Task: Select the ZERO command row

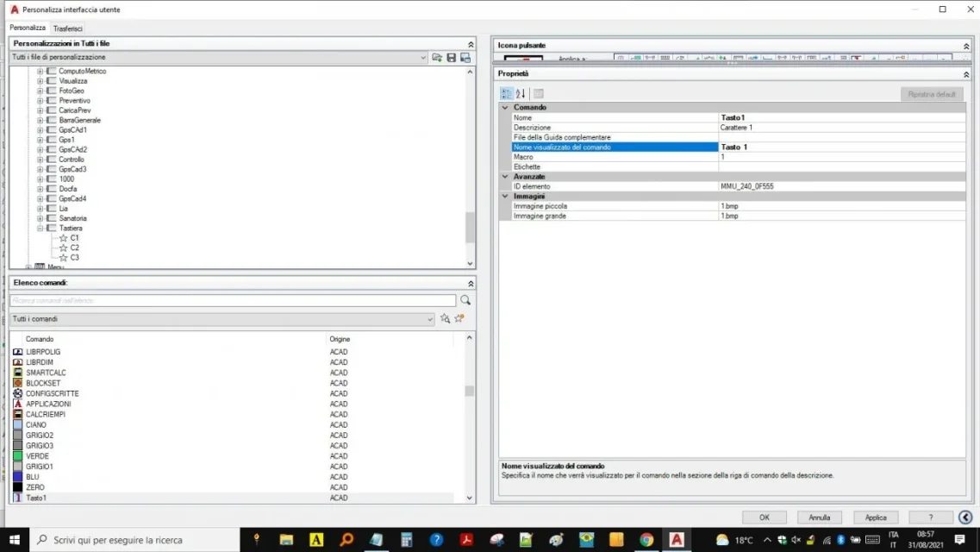Action: 233,487
